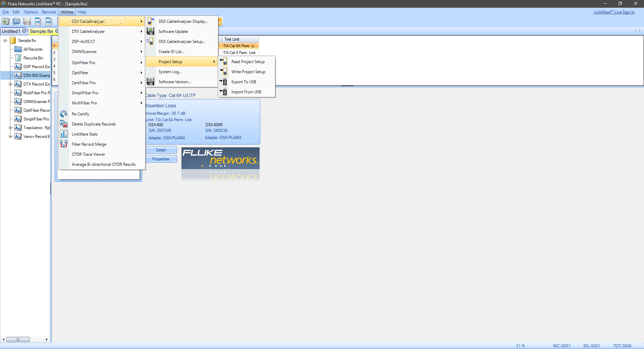Open the CertiFiber Pro submenu
The width and height of the screenshot is (644, 349).
(x=102, y=83)
